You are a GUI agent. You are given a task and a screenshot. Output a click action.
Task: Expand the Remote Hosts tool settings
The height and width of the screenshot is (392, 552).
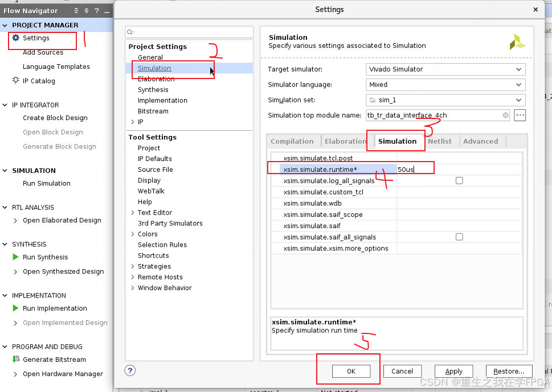(133, 277)
